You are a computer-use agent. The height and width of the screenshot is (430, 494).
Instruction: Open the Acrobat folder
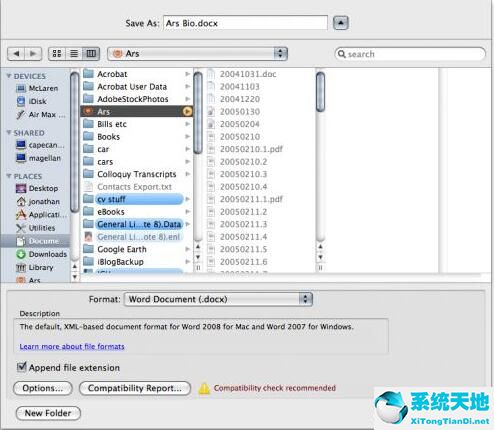[x=136, y=74]
